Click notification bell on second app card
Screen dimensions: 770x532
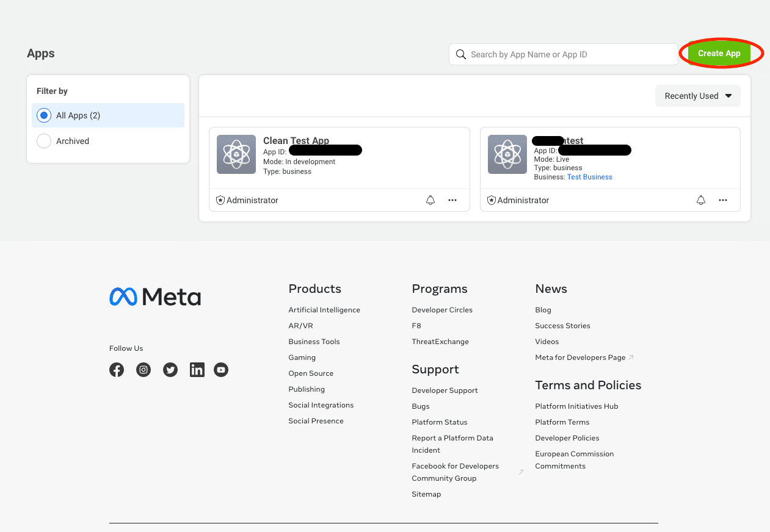click(701, 200)
